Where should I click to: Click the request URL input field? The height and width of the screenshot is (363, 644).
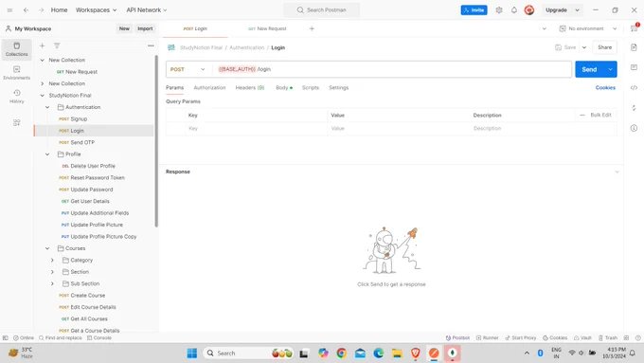tap(392, 69)
